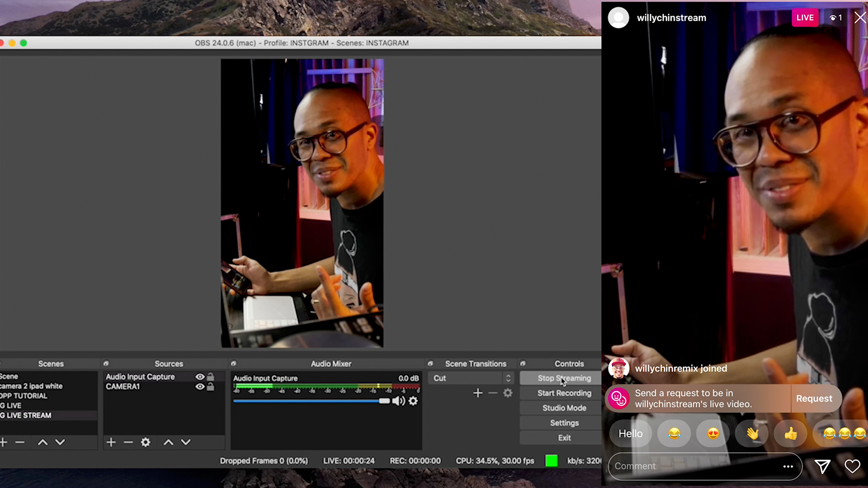Send the Hello quick reply
This screenshot has height=488, width=868.
[630, 434]
